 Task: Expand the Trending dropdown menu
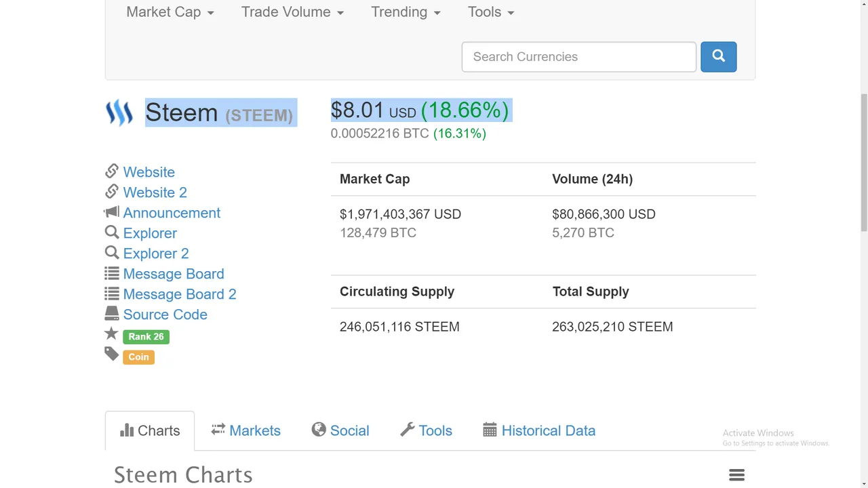point(406,12)
